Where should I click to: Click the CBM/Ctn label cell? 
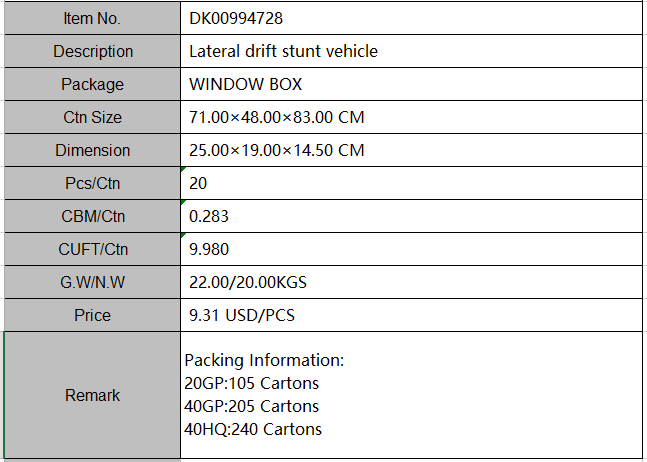point(92,216)
